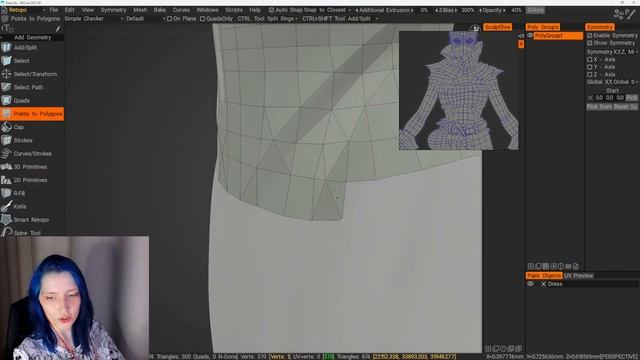The image size is (640, 360).
Task: Enable the On Plane checkbox
Action: [x=169, y=19]
